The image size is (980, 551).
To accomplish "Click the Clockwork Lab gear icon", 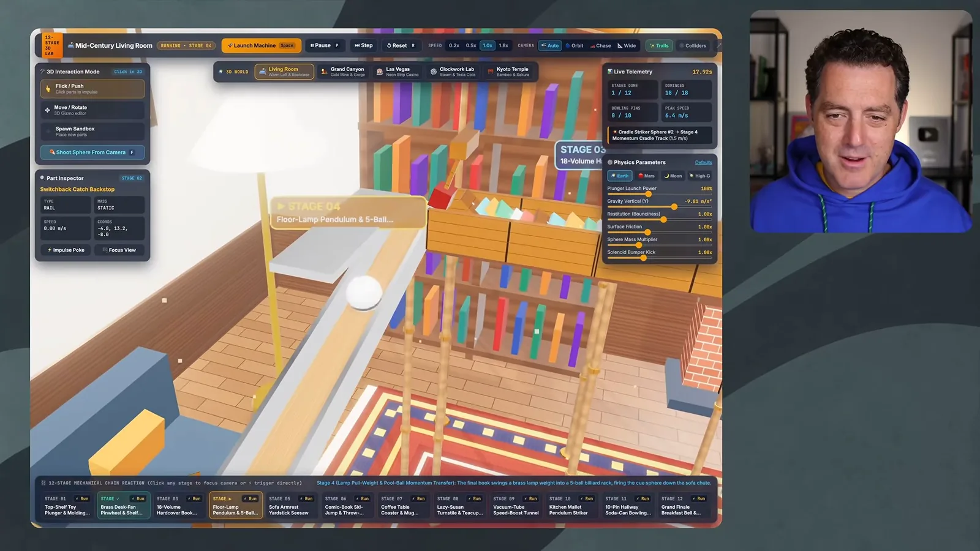I will point(434,72).
